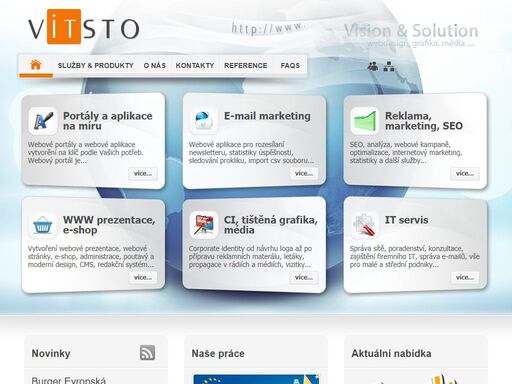This screenshot has height=384, width=512.
Task: Go to the home page icon
Action: (36, 65)
